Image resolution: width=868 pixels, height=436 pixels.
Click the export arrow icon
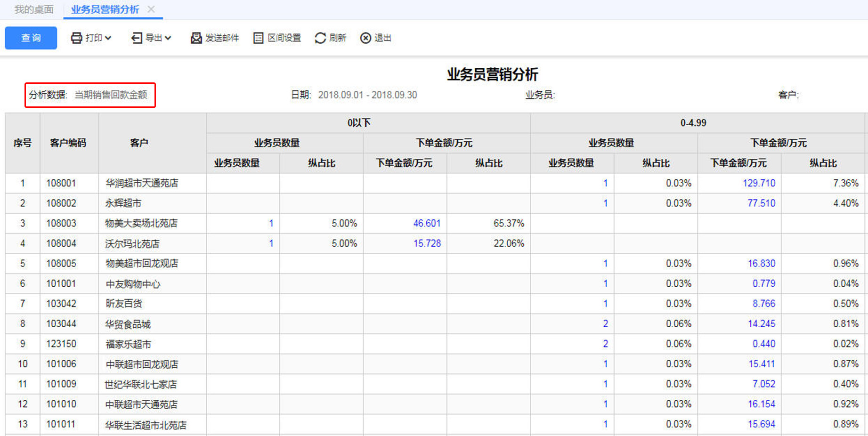pos(137,38)
